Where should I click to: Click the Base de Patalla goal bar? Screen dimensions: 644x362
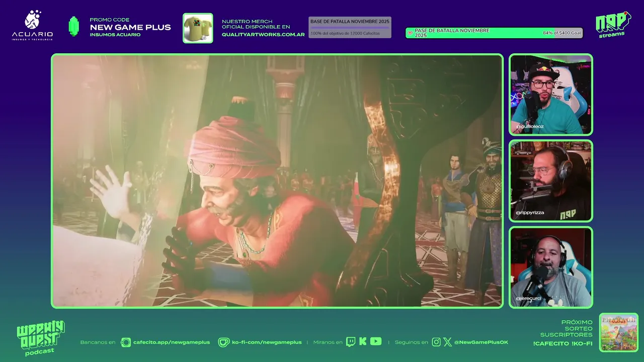(x=350, y=27)
